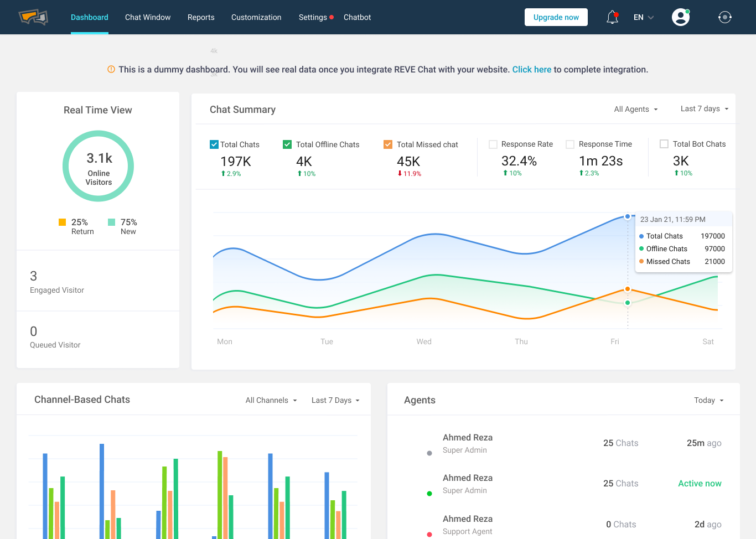Open the user profile avatar icon
This screenshot has width=756, height=539.
pyautogui.click(x=680, y=17)
